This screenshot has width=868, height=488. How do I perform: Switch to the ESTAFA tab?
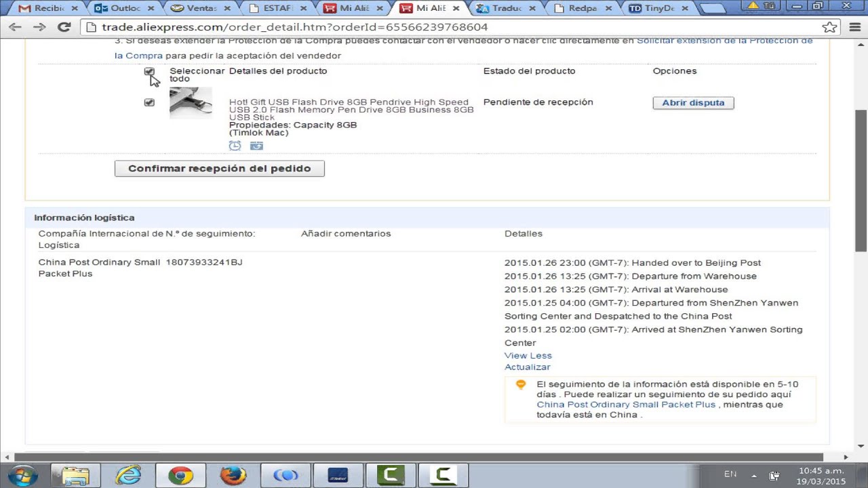click(x=275, y=9)
